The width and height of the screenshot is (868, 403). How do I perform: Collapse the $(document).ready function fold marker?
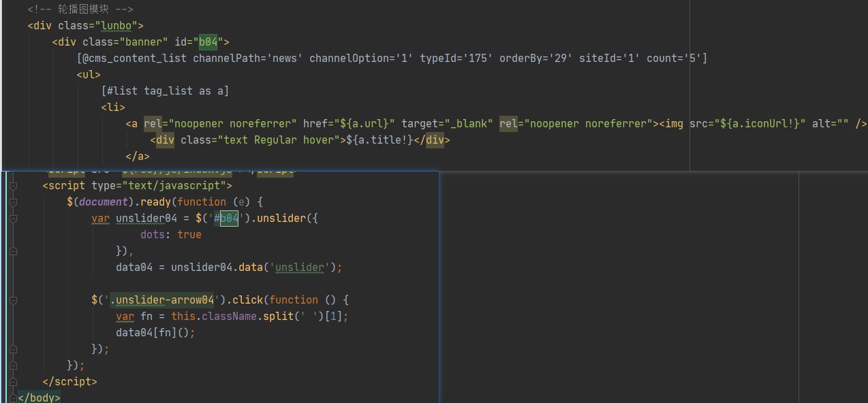click(12, 202)
